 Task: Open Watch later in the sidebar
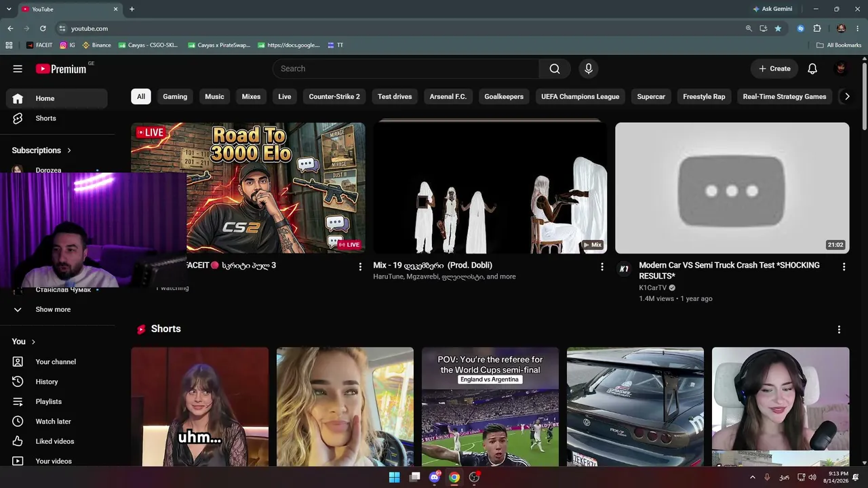tap(57, 422)
